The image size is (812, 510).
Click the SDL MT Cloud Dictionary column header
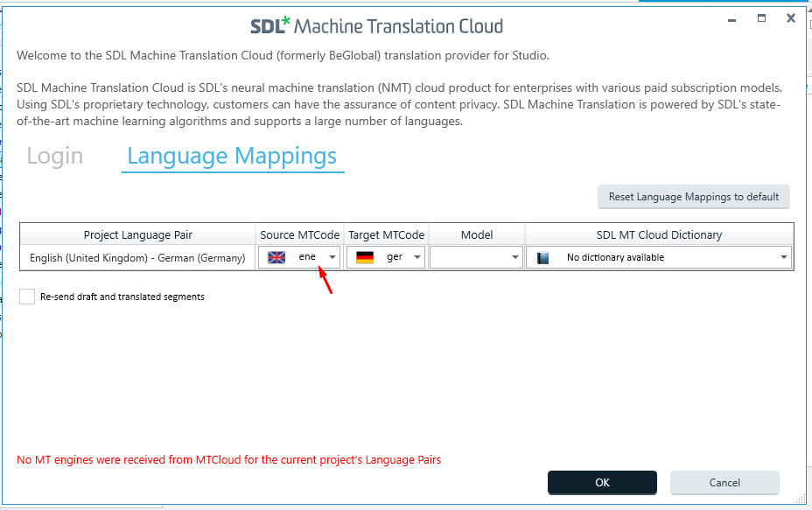pos(659,234)
